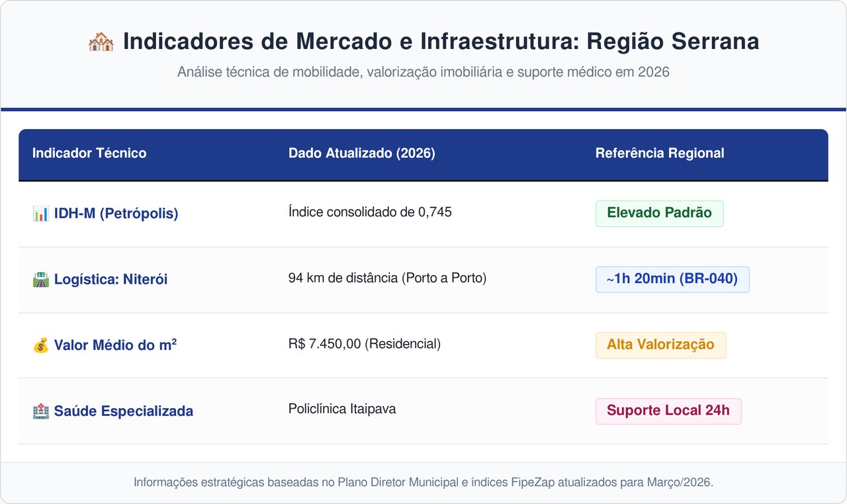847x504 pixels.
Task: Click the ~1h 20min (BR-040) badge
Action: 672,279
